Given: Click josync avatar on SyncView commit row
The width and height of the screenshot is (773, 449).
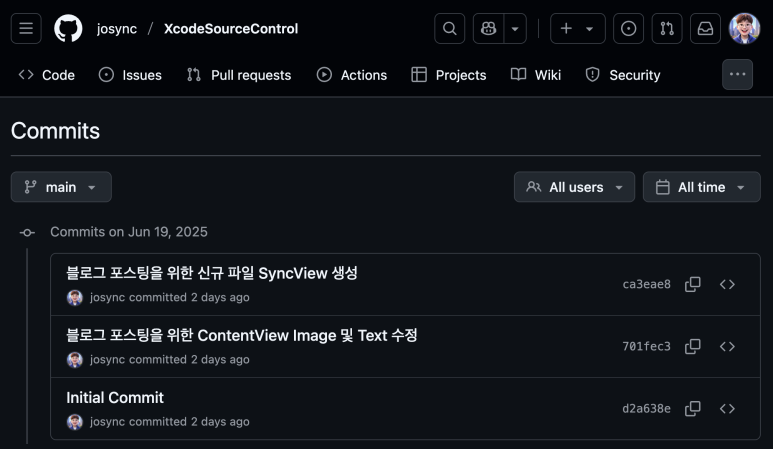Looking at the screenshot, I should pyautogui.click(x=74, y=298).
